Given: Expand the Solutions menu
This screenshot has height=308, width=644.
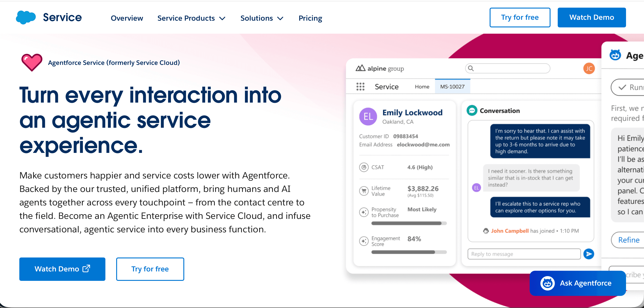Looking at the screenshot, I should point(262,18).
